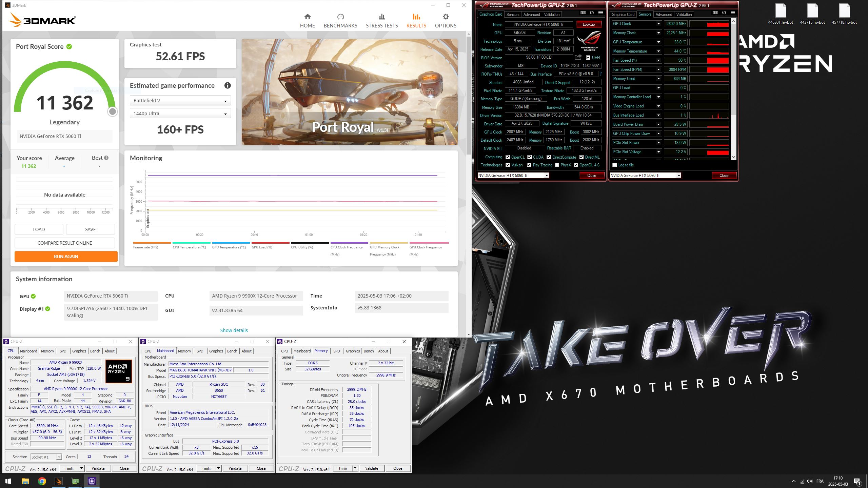Open the Memory Clock sensor dropdown
The height and width of the screenshot is (488, 868).
[x=658, y=33]
